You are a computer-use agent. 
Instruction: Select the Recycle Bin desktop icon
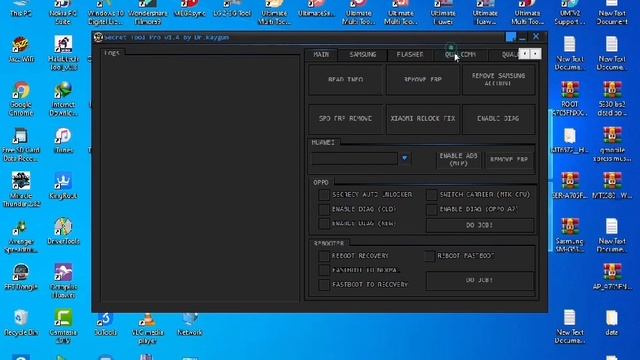pos(21,323)
